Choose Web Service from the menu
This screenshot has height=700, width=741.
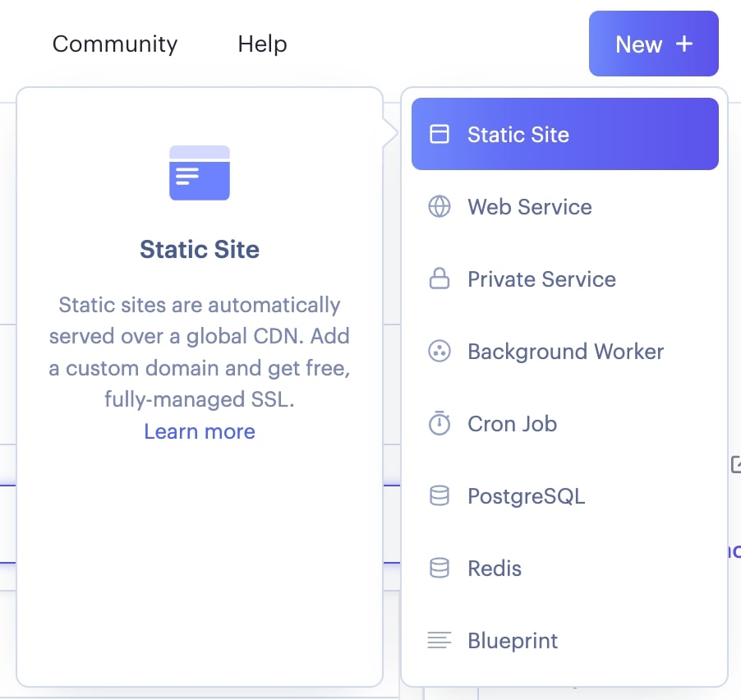click(530, 207)
